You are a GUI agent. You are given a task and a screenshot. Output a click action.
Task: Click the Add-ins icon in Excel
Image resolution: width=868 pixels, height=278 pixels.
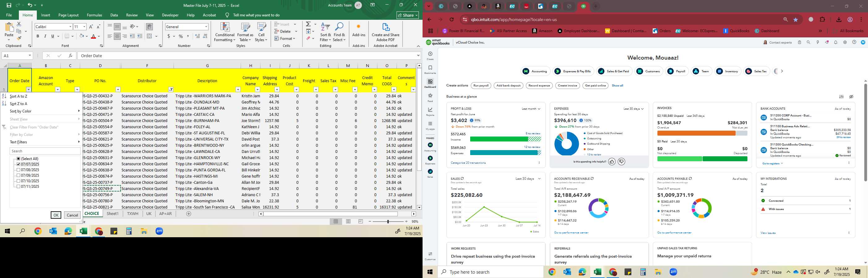pos(359,30)
